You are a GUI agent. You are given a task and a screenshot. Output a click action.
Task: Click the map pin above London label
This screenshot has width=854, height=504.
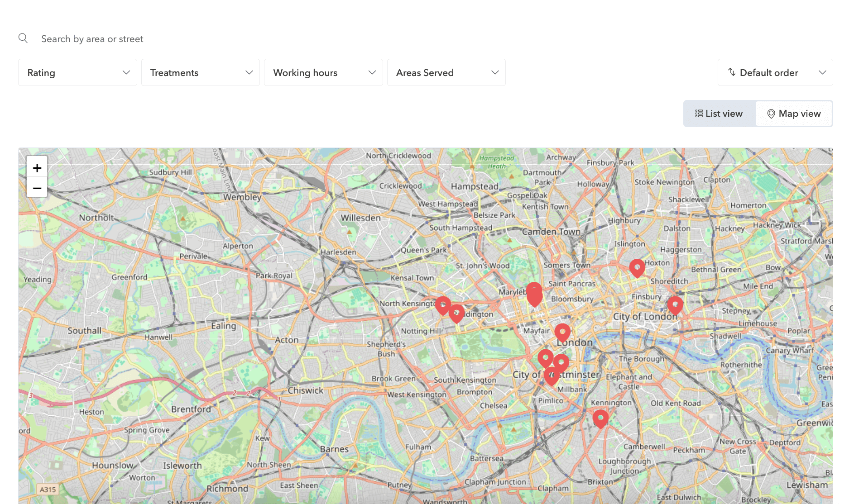tap(562, 333)
